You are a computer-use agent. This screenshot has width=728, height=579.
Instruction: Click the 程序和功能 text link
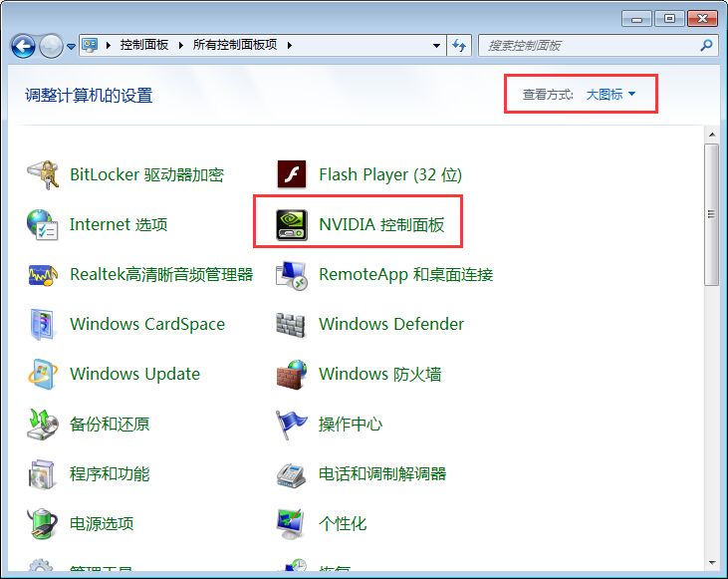(x=110, y=474)
